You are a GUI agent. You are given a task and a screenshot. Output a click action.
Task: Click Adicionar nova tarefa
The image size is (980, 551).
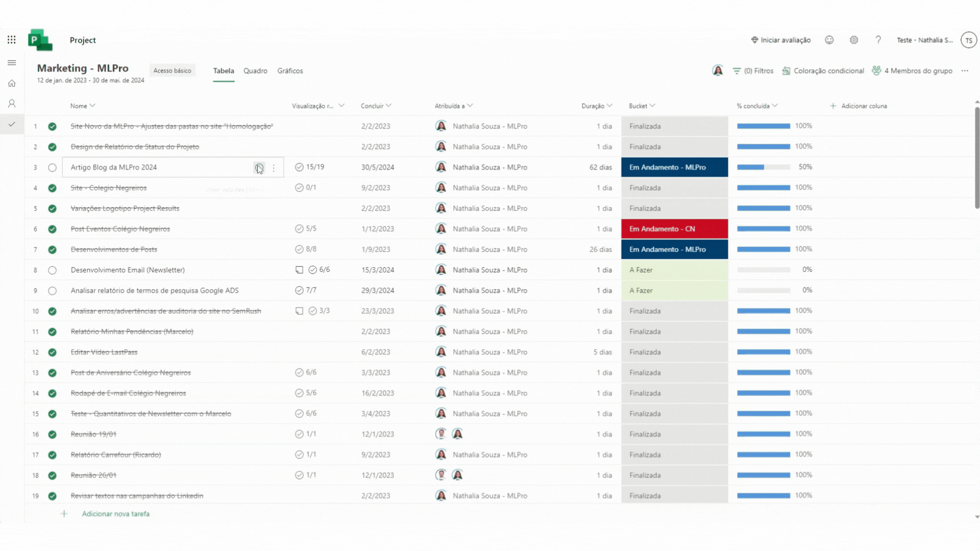point(116,514)
